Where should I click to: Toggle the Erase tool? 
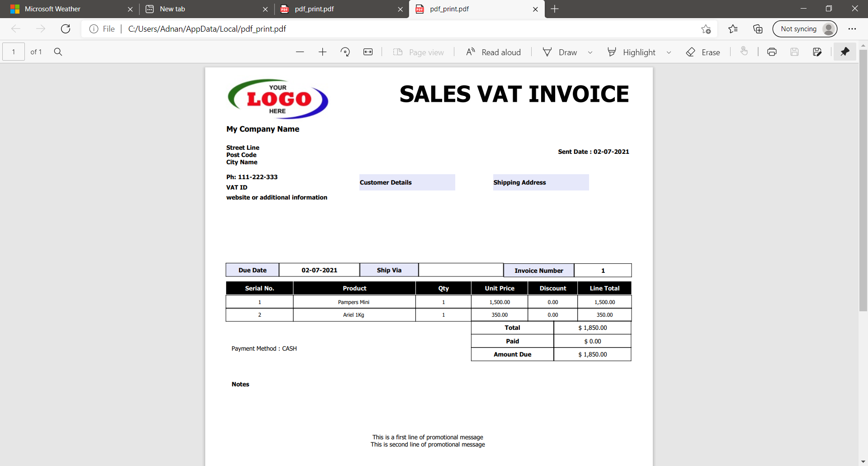703,52
